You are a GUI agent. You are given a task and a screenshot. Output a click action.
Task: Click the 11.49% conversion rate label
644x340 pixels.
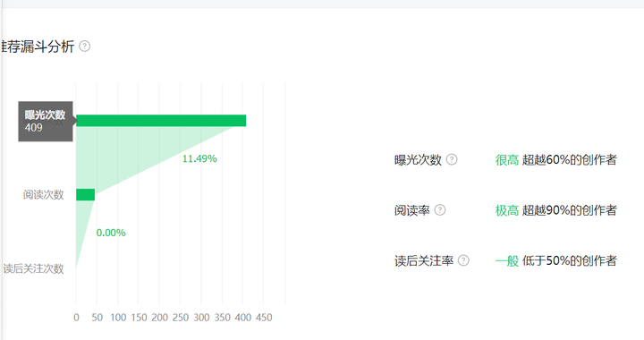tap(199, 158)
